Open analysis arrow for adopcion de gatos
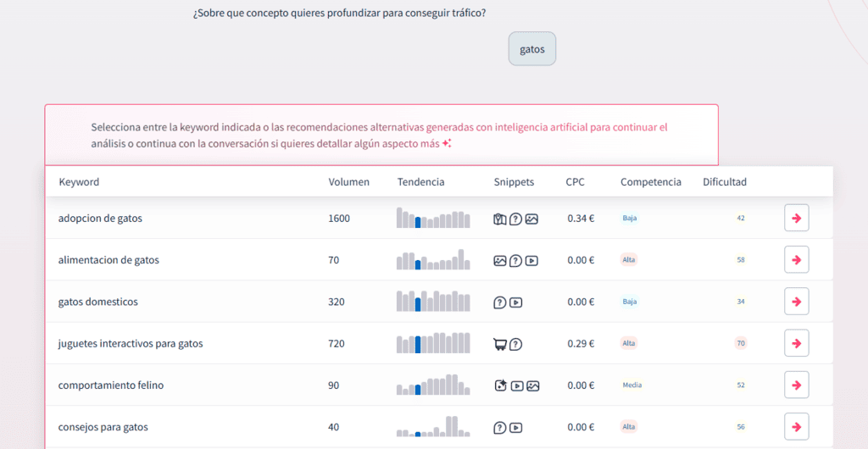Screen dimensions: 868x449 (x=797, y=218)
